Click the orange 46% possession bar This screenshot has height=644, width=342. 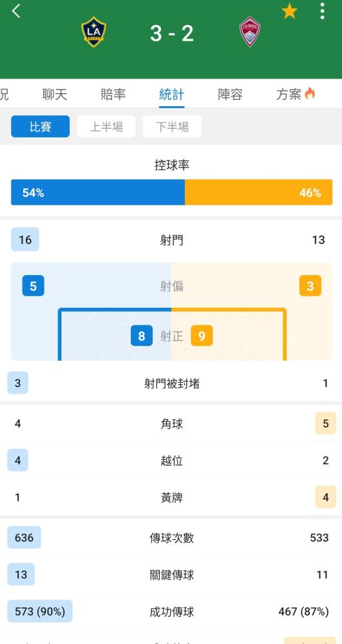pos(259,192)
